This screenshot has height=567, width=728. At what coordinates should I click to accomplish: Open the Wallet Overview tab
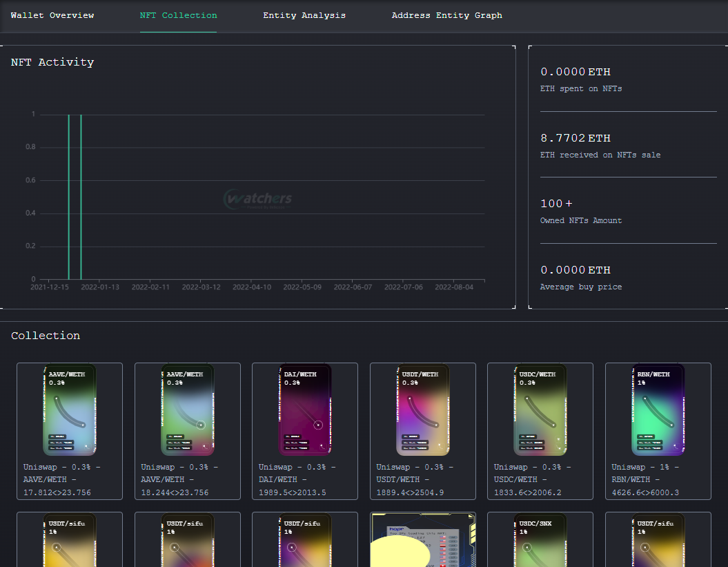click(x=52, y=15)
